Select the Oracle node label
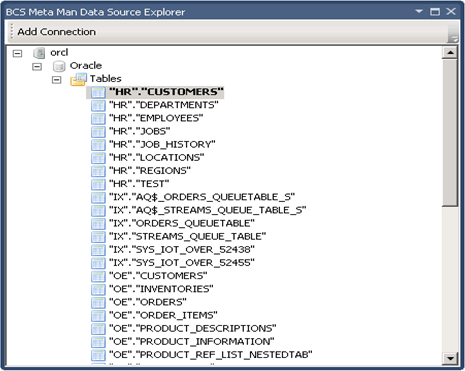Viewport: 465px width, 371px height. [x=86, y=66]
